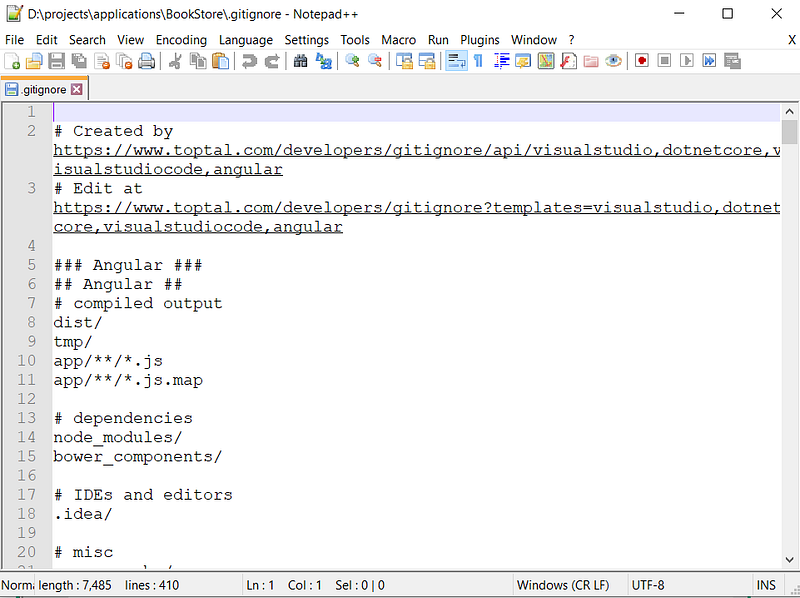This screenshot has height=598, width=800.
Task: Click the Cut scissors icon
Action: point(175,61)
